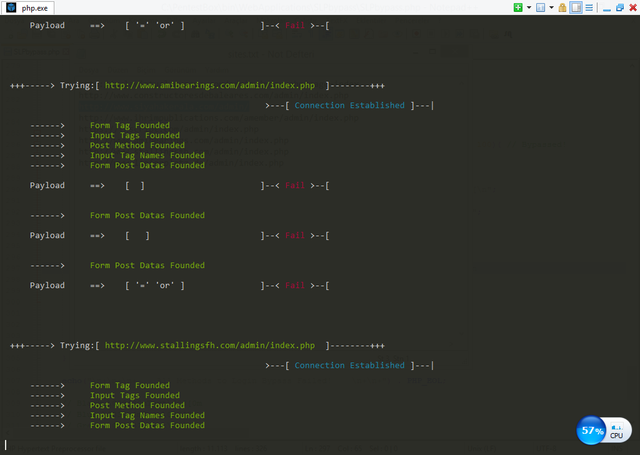640x455 pixels.
Task: Open the CPU chip icon in the widget
Action: [617, 431]
